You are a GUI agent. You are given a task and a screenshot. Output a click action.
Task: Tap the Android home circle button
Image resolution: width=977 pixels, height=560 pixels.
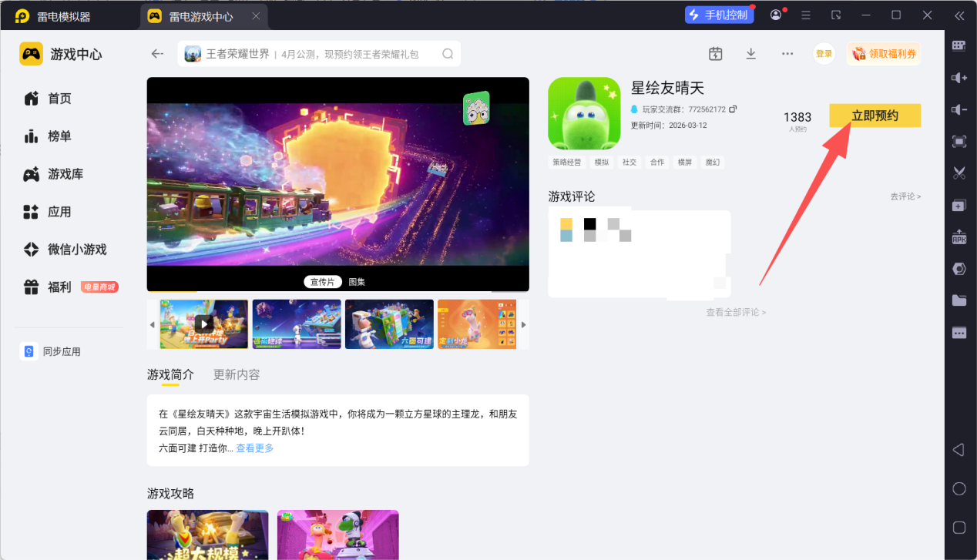pos(959,489)
